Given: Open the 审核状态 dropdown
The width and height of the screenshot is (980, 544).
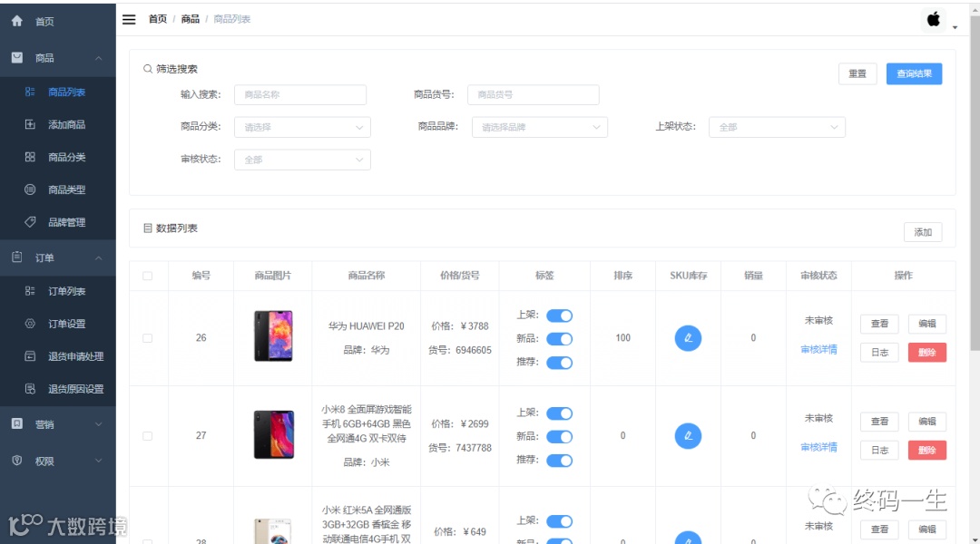Looking at the screenshot, I should point(302,160).
